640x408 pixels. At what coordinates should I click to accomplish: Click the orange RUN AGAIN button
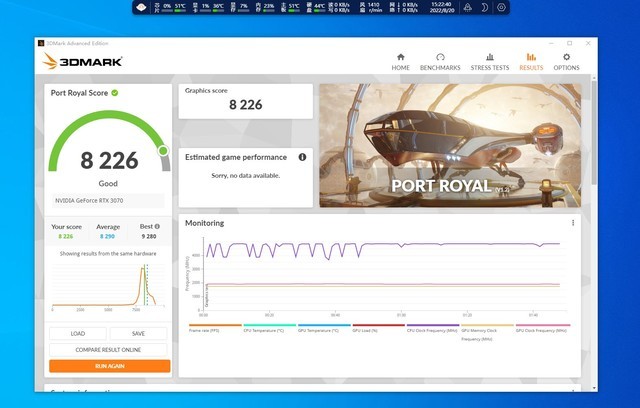click(x=110, y=366)
